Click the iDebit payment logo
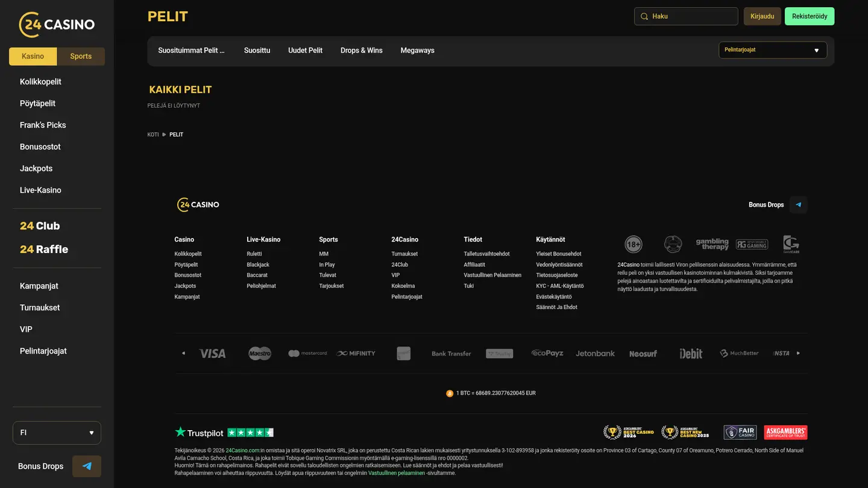 (x=691, y=354)
